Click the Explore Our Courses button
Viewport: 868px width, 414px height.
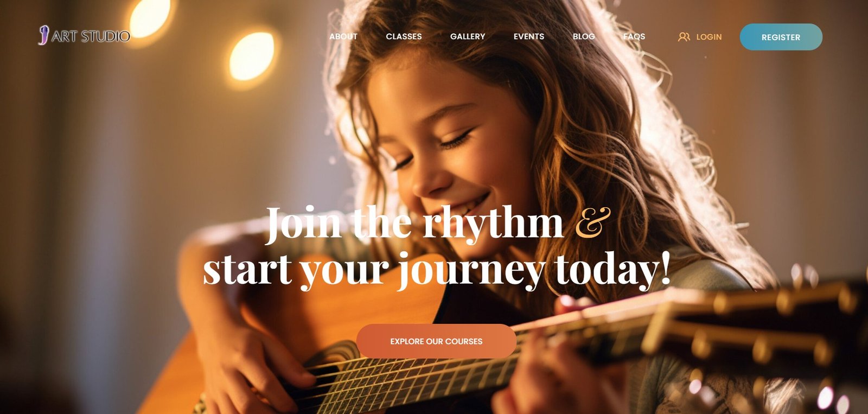436,341
